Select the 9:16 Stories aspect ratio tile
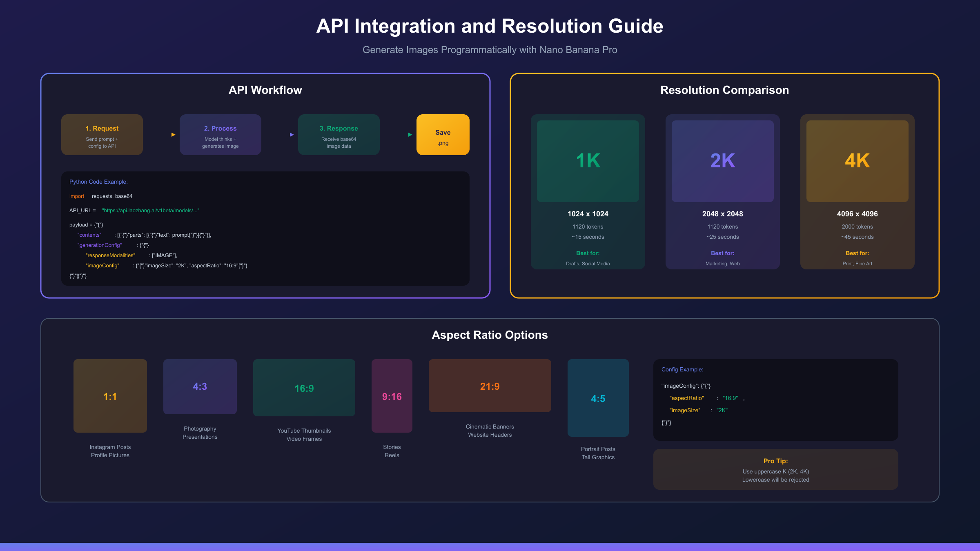980x551 pixels. 392,395
